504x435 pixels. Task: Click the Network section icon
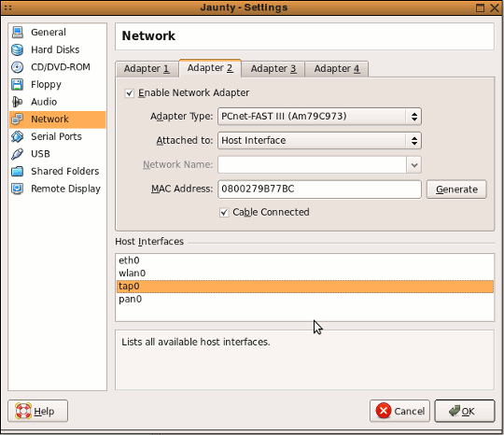(18, 119)
